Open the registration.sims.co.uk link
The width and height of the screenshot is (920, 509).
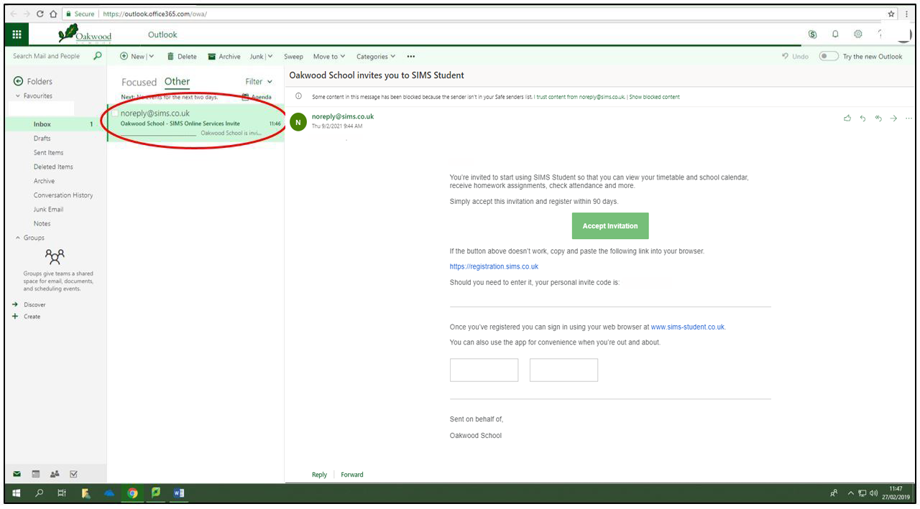pos(494,266)
